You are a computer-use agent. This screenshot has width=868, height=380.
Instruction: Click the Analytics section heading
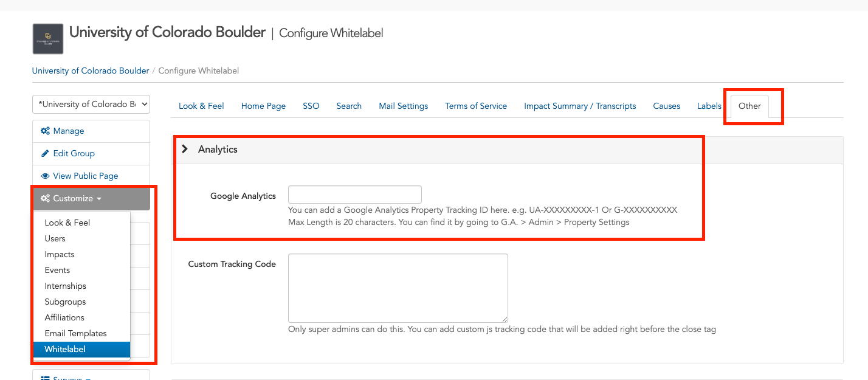[218, 149]
